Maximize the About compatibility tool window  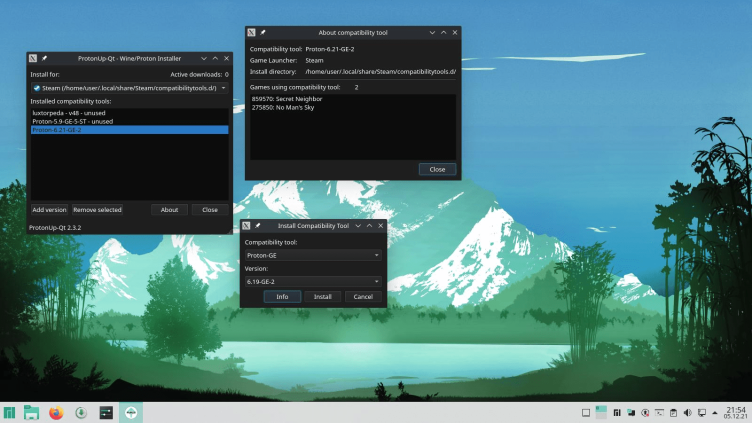tap(444, 33)
